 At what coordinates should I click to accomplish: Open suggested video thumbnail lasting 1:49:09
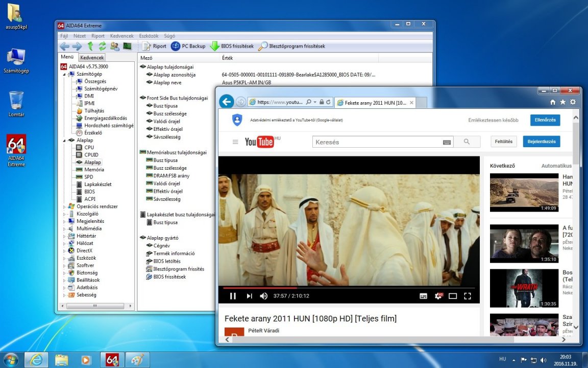click(524, 192)
